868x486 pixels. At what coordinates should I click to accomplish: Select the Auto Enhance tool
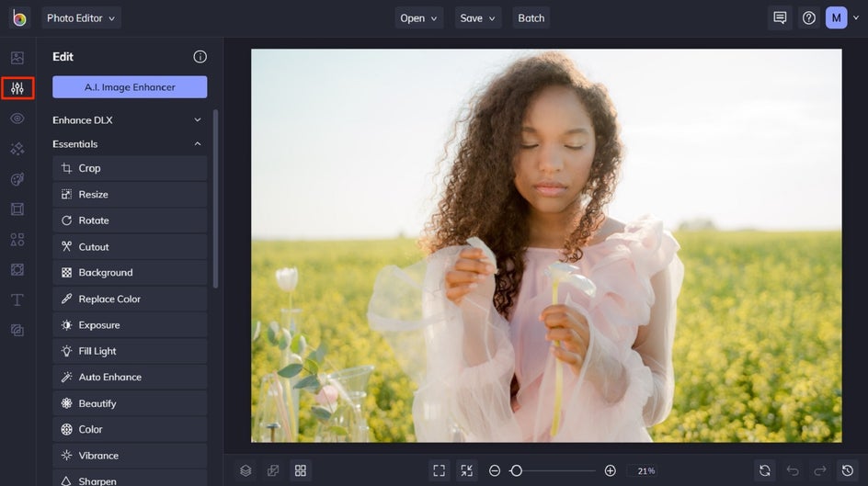130,377
